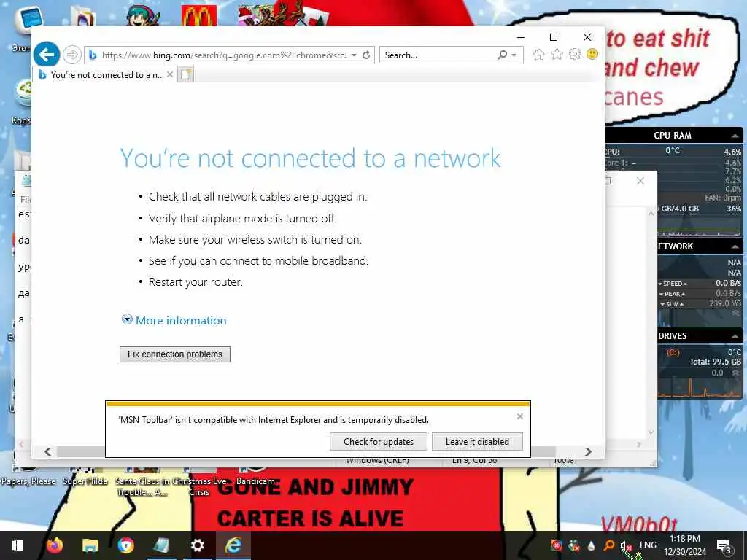Go back with the IE back arrow
The width and height of the screenshot is (747, 560).
tap(47, 55)
